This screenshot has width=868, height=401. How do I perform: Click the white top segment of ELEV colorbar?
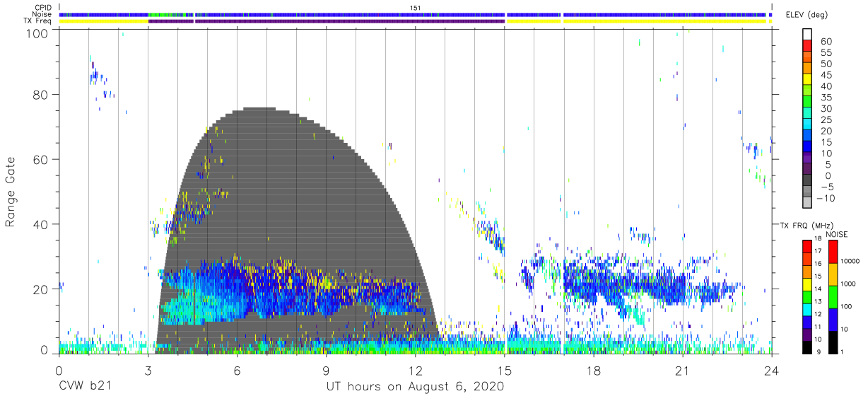(807, 33)
